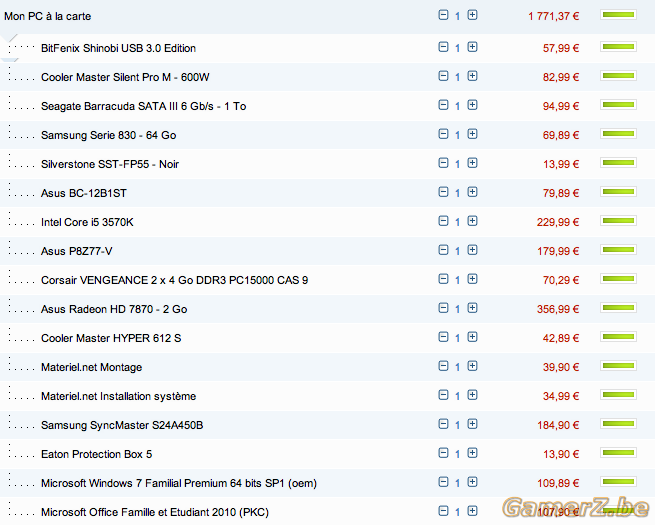Decrease Asus BC-12B1ST quantity

[x=443, y=192]
